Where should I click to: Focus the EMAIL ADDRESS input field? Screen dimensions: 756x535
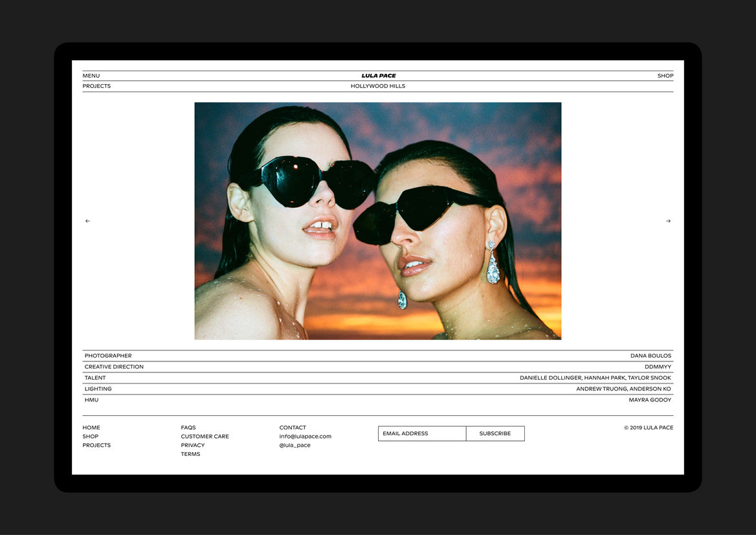(x=421, y=433)
